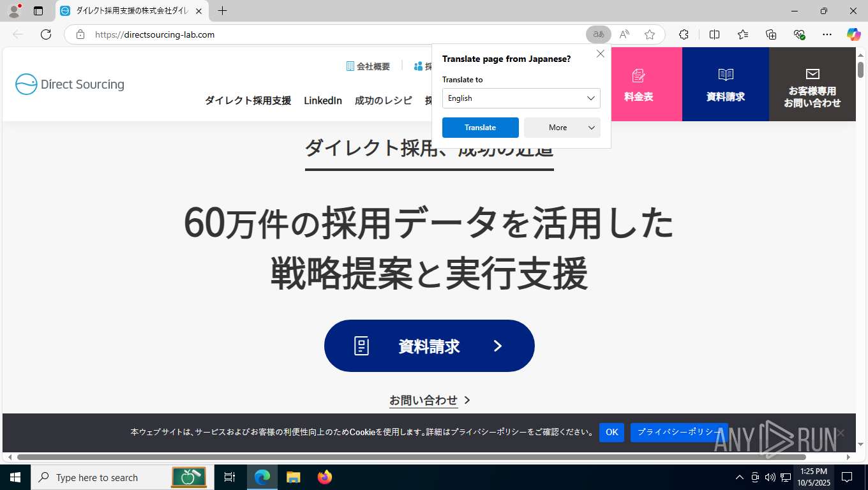Click the Direct Sourcing logo
This screenshot has height=490, width=868.
click(x=70, y=84)
